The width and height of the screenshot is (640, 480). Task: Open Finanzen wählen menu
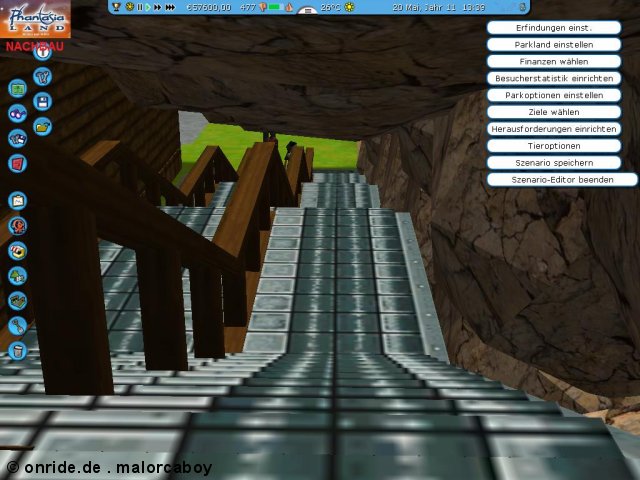coord(554,62)
